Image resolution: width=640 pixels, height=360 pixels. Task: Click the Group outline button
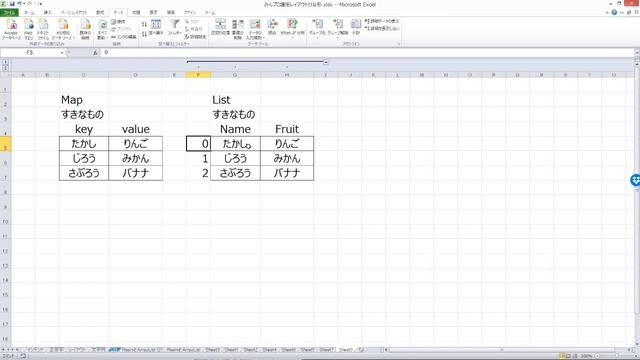click(x=317, y=28)
